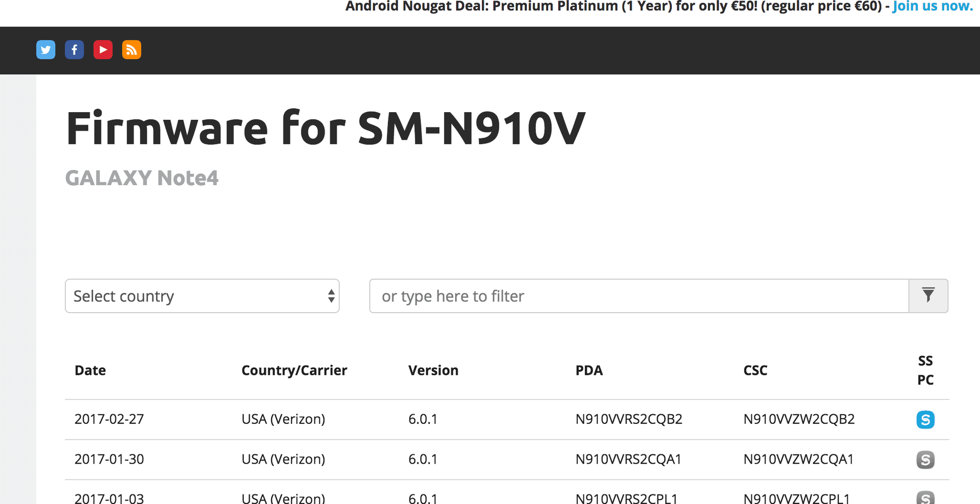Click the CSC column header
This screenshot has width=980, height=504.
tap(755, 370)
